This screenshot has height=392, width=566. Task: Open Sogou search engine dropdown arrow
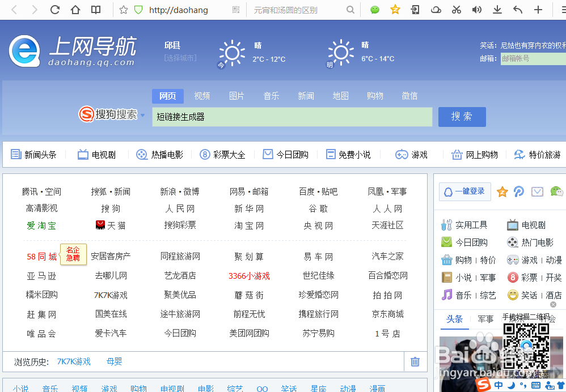pos(142,115)
